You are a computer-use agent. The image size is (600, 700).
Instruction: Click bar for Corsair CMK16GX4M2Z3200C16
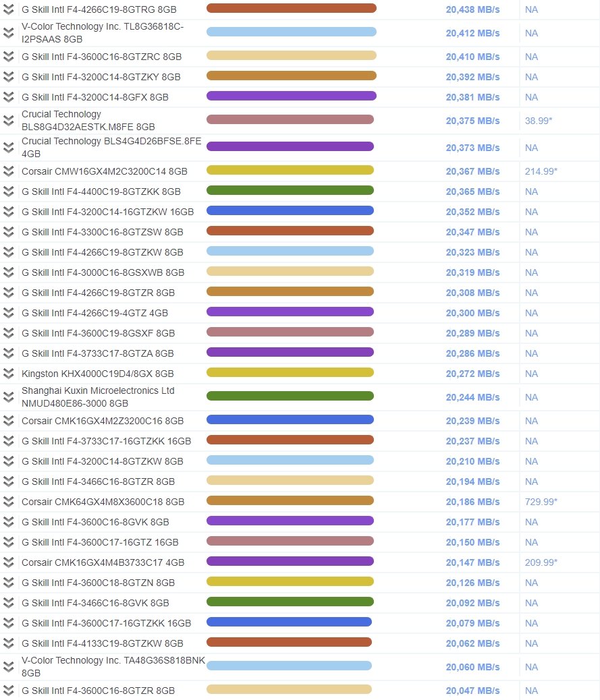point(290,419)
